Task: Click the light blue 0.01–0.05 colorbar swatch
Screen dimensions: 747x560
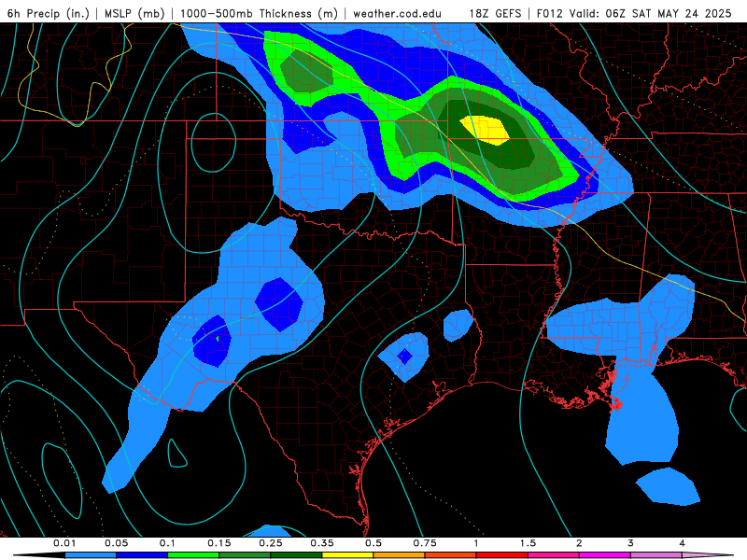Action: click(x=91, y=555)
